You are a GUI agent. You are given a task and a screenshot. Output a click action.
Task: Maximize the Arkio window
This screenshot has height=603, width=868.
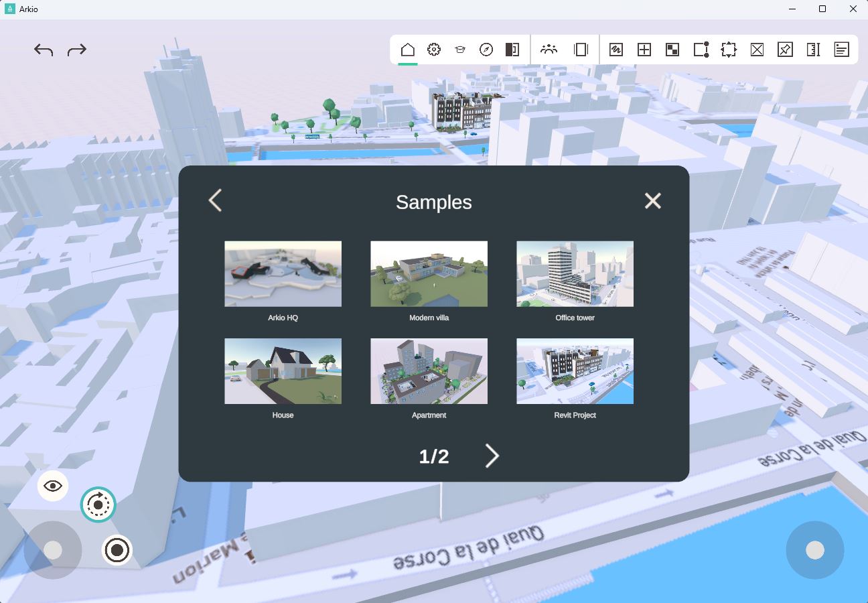pyautogui.click(x=822, y=9)
